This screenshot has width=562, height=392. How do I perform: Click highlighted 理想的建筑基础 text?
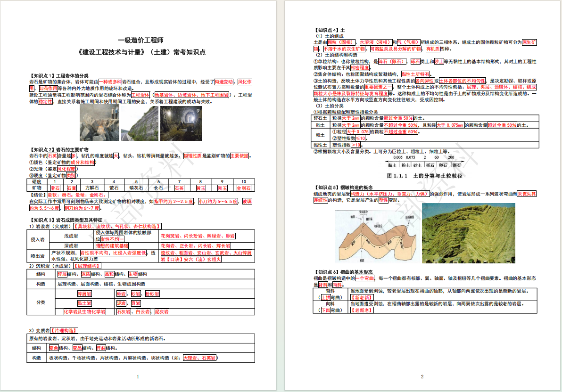coord(112,246)
